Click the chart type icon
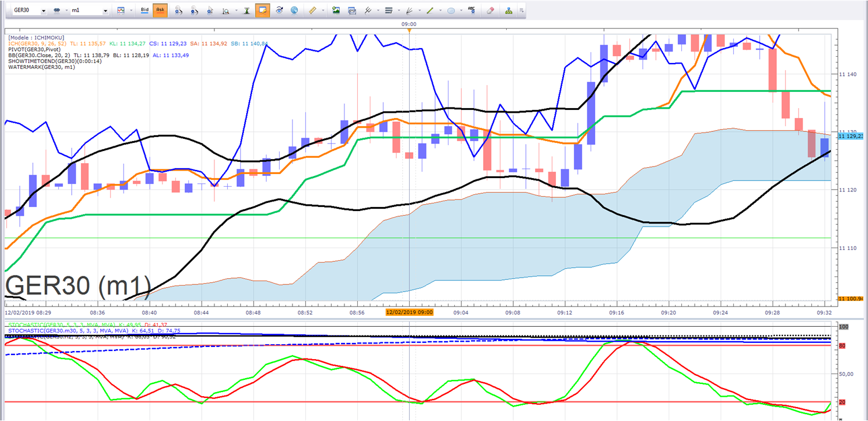 [121, 10]
